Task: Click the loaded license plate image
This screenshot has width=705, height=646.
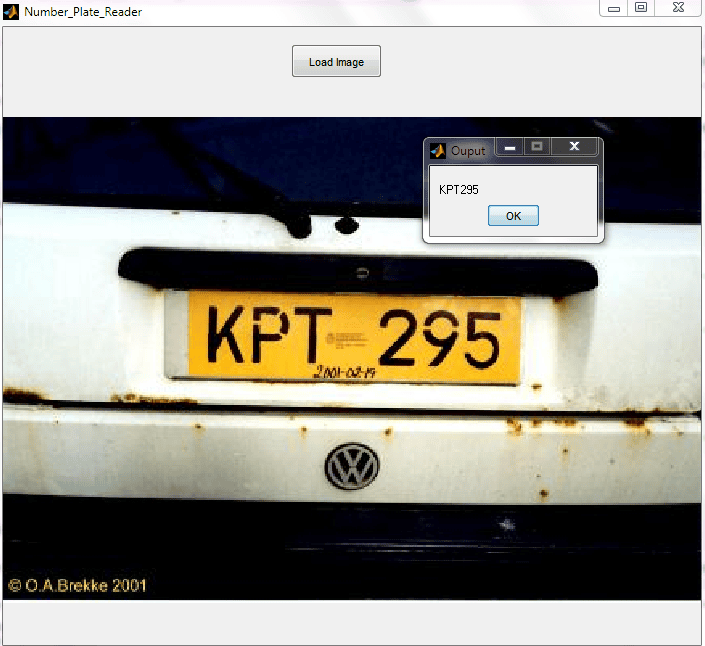Action: click(352, 358)
